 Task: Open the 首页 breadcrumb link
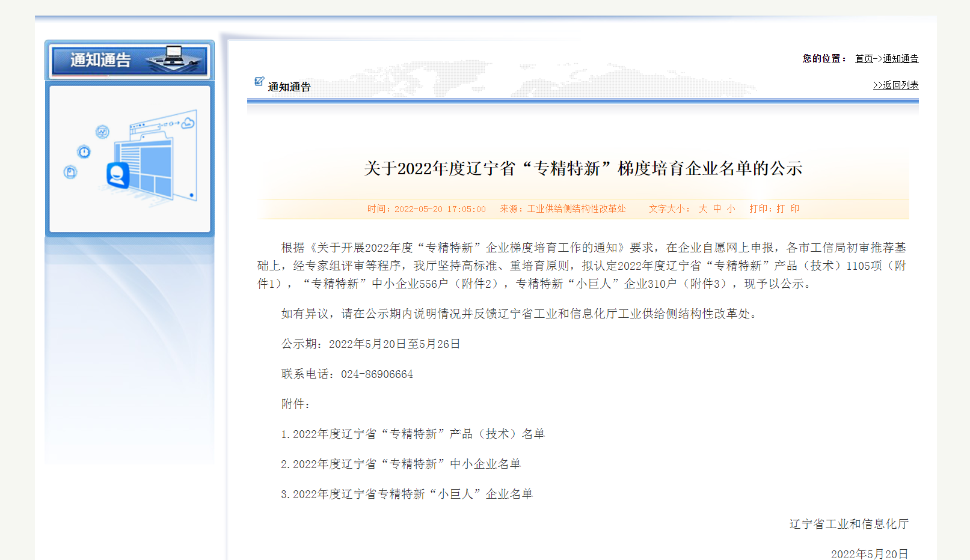(864, 59)
